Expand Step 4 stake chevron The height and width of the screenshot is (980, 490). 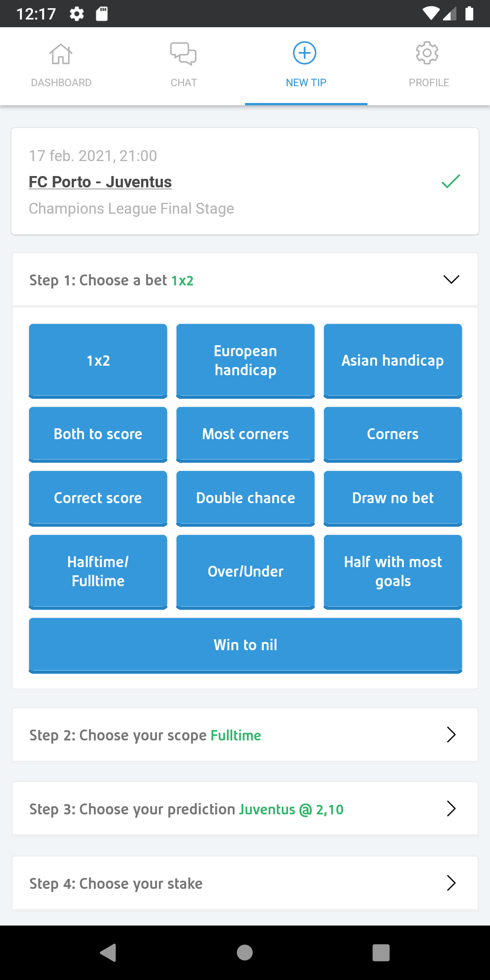(451, 883)
